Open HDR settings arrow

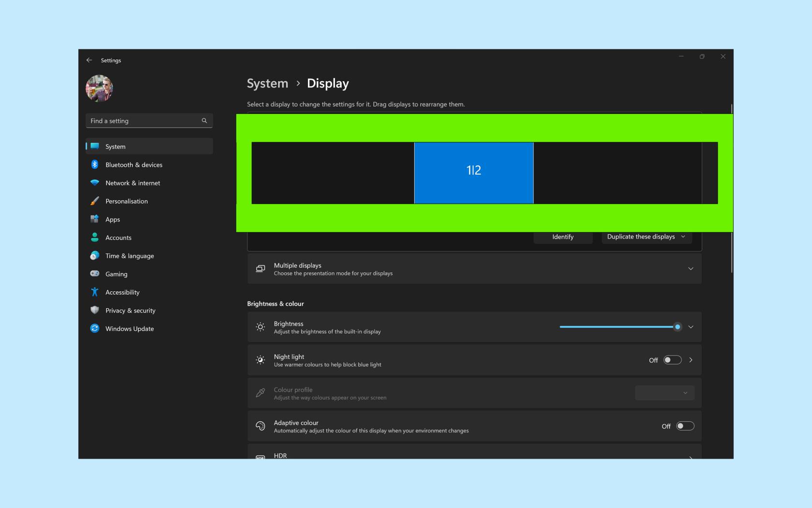point(691,457)
